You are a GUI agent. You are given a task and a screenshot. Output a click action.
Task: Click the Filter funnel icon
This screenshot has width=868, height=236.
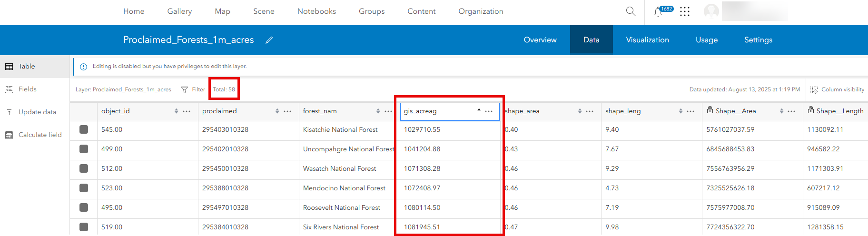point(185,89)
